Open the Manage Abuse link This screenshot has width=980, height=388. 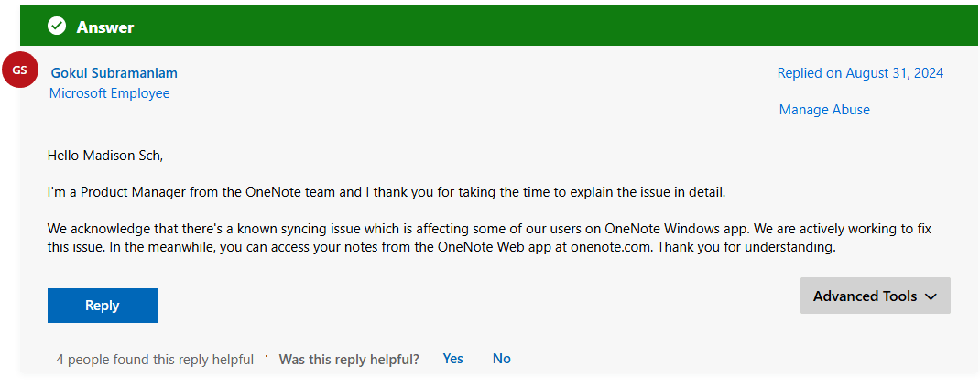click(824, 110)
